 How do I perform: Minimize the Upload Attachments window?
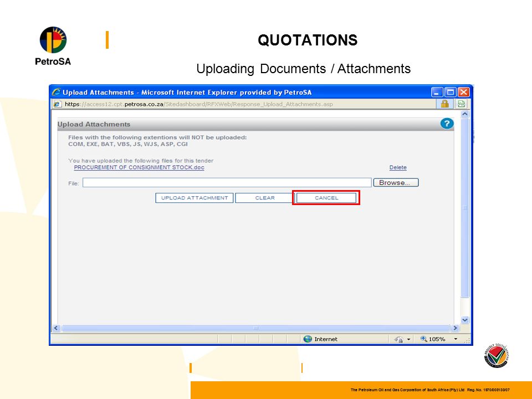(437, 92)
